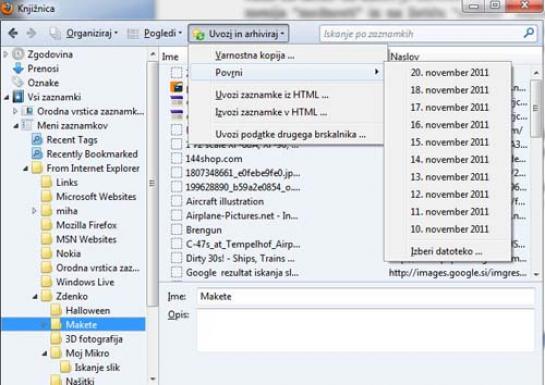Viewport: 545px width, 385px height.
Task: Collapse the Meni zaznamkov node
Action: click(16, 126)
